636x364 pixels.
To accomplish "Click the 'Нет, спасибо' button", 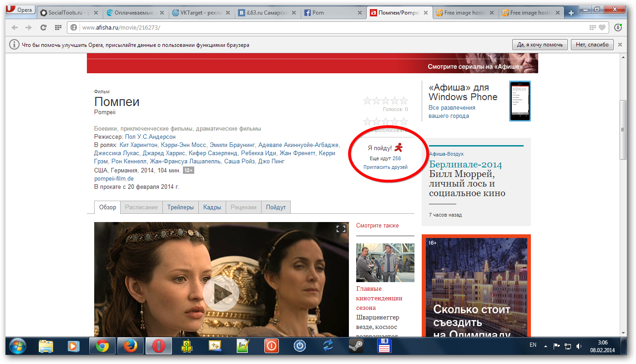I will click(x=592, y=45).
